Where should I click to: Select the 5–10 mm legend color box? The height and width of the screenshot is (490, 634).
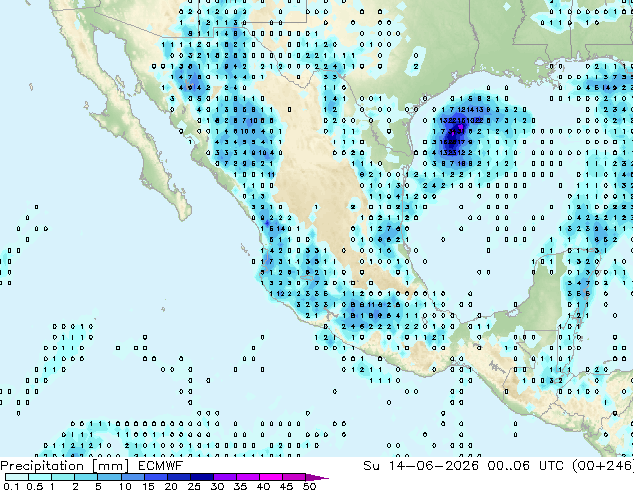pyautogui.click(x=109, y=477)
